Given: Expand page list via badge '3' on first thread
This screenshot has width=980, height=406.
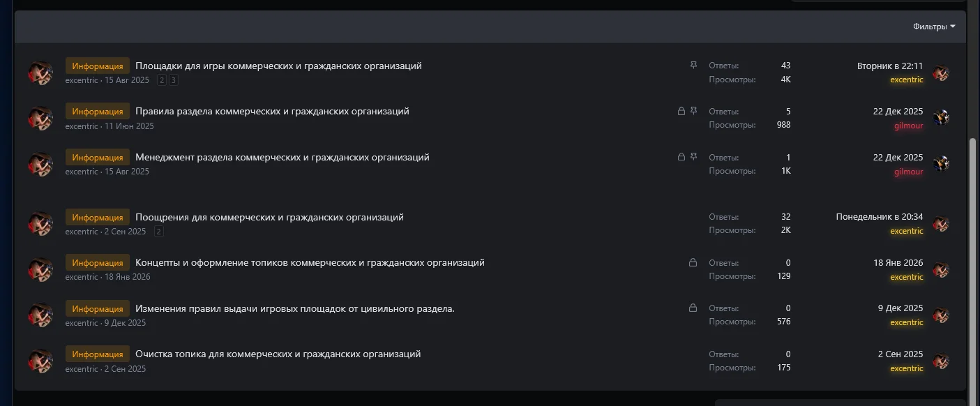Looking at the screenshot, I should point(172,80).
